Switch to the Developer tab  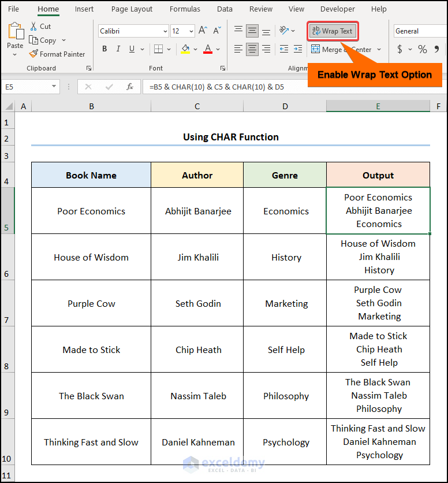tap(338, 9)
